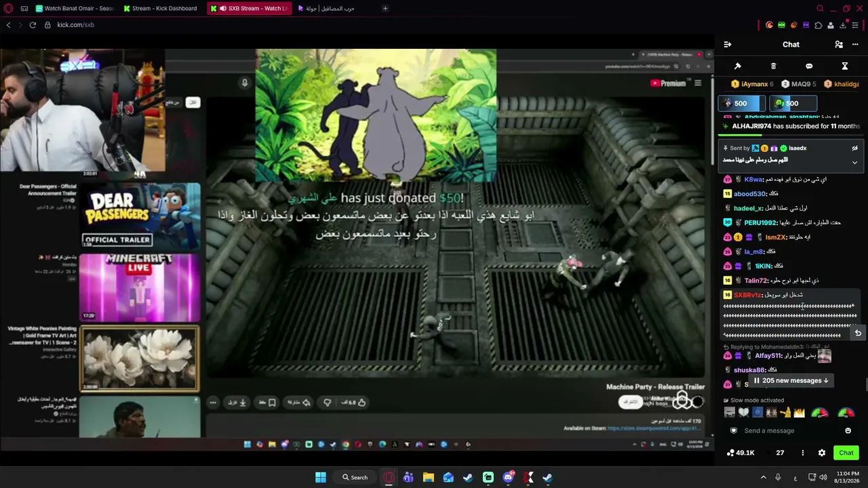Image resolution: width=868 pixels, height=488 pixels.
Task: Open the browser search tabs magnifier
Action: coord(820,9)
